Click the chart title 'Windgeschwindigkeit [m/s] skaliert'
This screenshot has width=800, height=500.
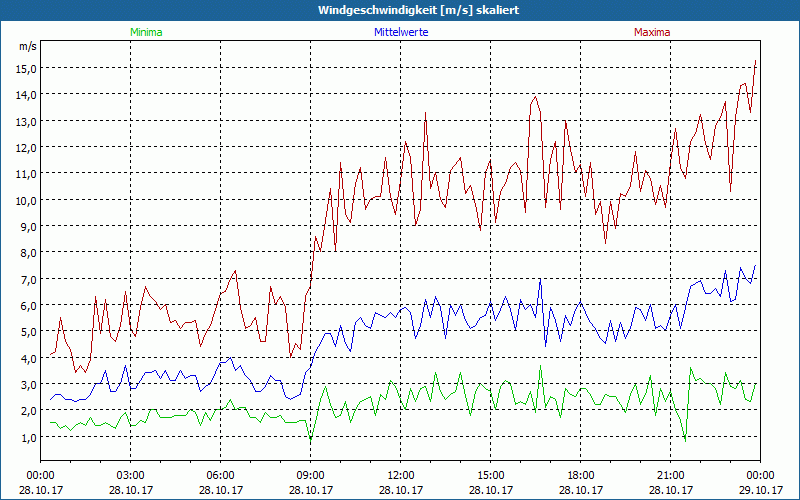click(x=418, y=10)
